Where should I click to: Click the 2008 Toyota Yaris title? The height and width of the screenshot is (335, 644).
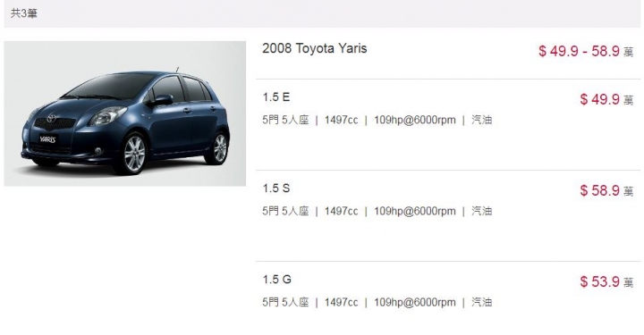pyautogui.click(x=315, y=48)
